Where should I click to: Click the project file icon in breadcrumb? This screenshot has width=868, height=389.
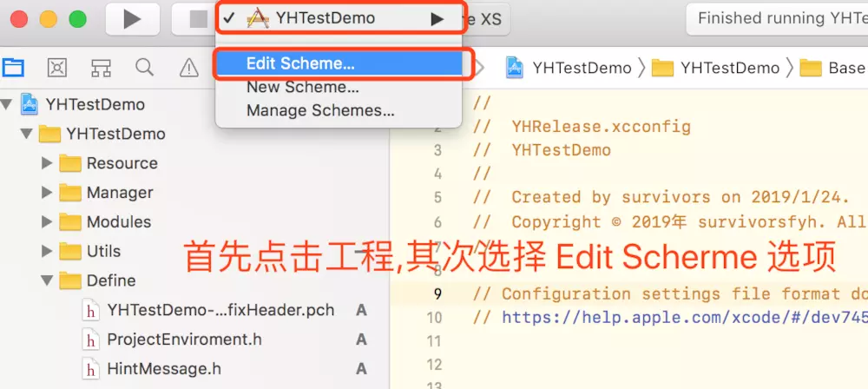pyautogui.click(x=515, y=68)
